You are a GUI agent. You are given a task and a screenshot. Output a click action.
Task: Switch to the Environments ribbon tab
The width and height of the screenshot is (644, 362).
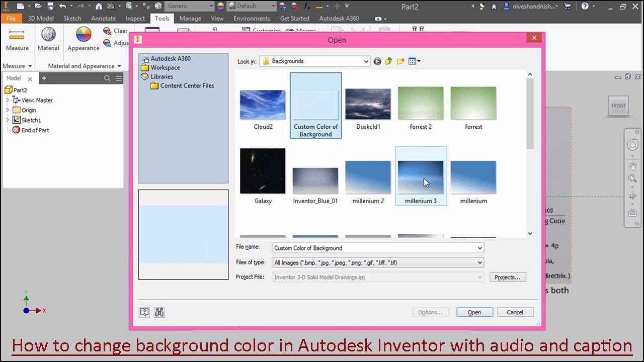252,18
